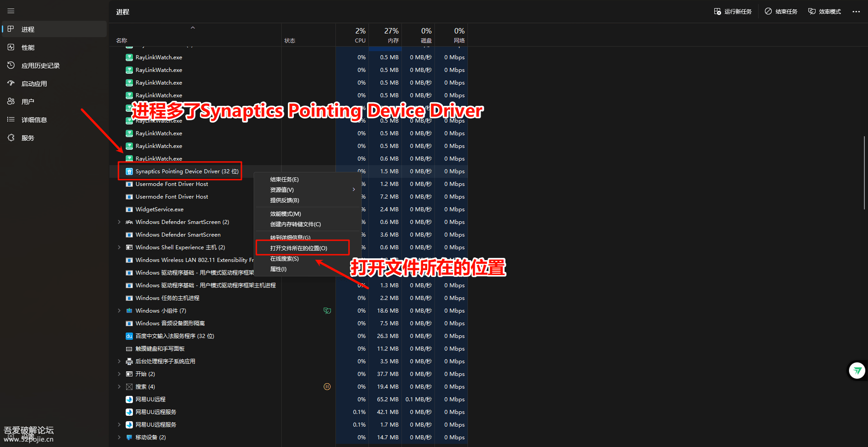Sort processes by the CPU column header
This screenshot has width=868, height=447.
click(360, 35)
